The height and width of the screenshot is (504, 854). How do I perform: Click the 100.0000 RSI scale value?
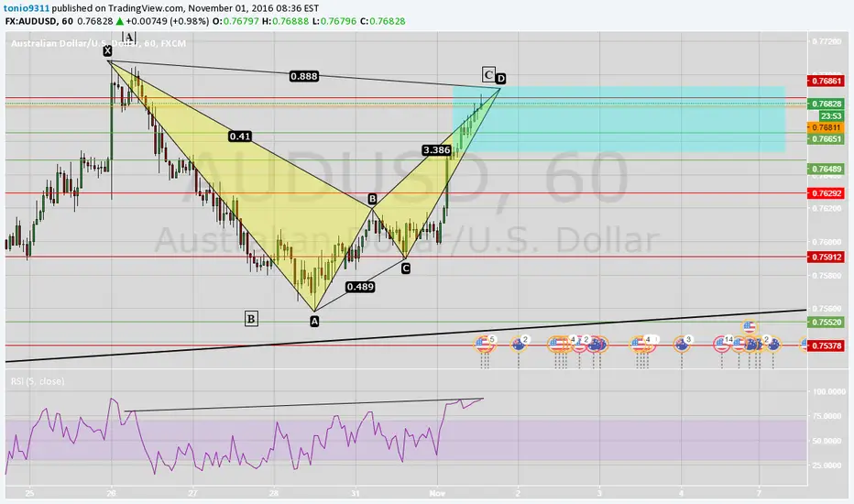pos(829,391)
